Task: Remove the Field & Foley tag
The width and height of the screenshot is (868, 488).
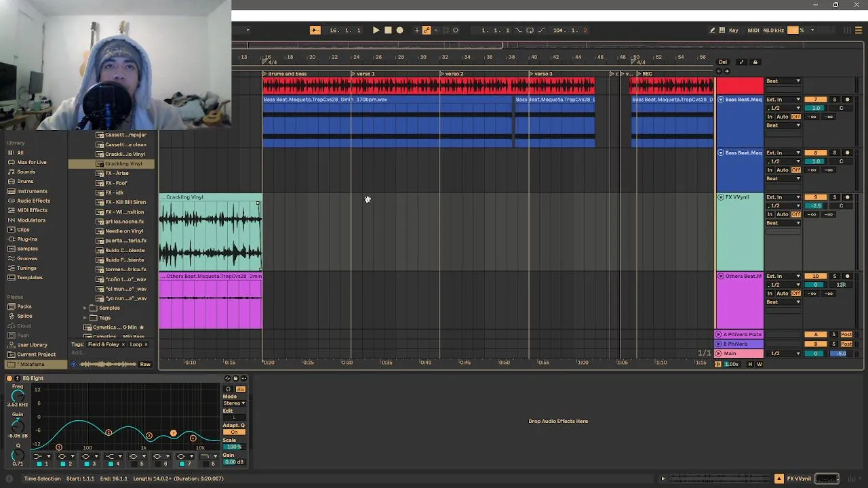Action: [123, 344]
